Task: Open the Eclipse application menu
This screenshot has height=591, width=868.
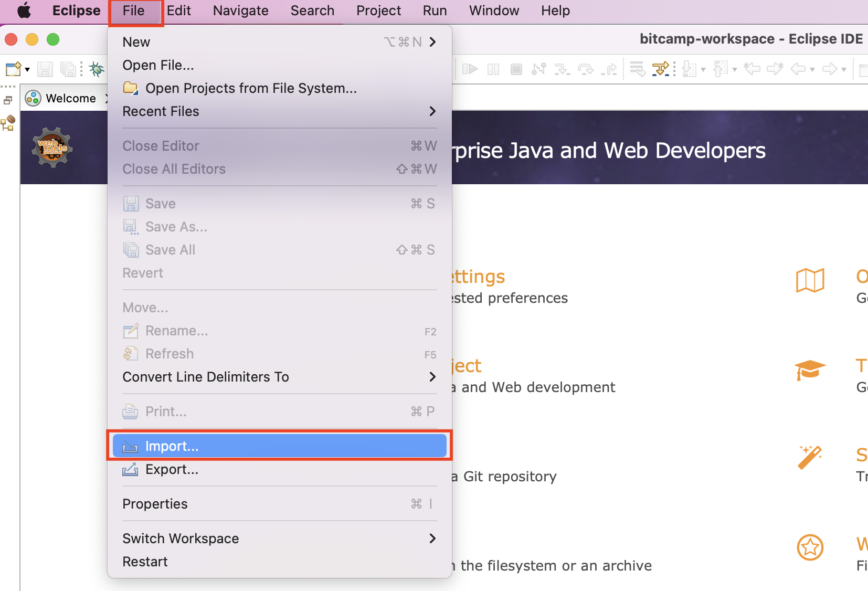Action: (x=76, y=10)
